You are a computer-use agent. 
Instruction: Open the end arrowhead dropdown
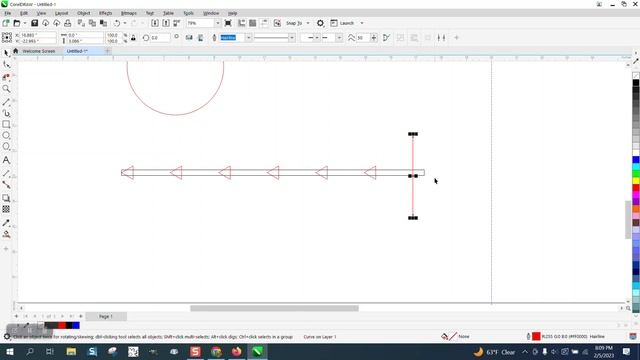pos(339,38)
